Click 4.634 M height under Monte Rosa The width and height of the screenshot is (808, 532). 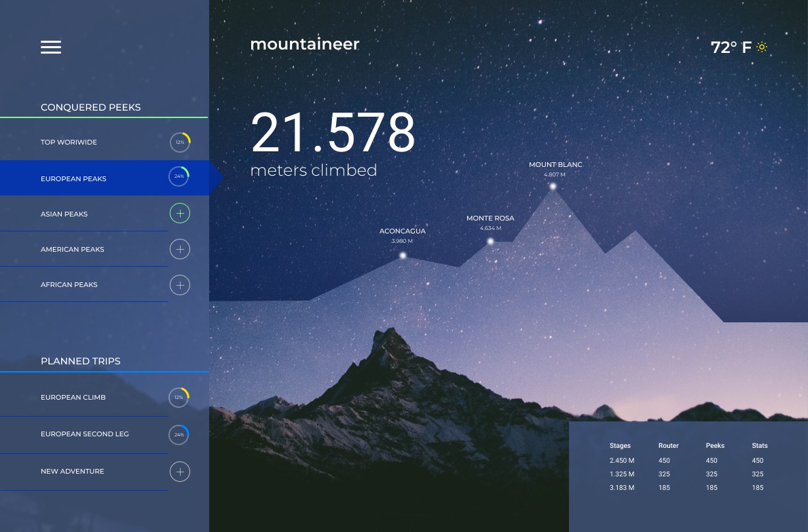(490, 228)
